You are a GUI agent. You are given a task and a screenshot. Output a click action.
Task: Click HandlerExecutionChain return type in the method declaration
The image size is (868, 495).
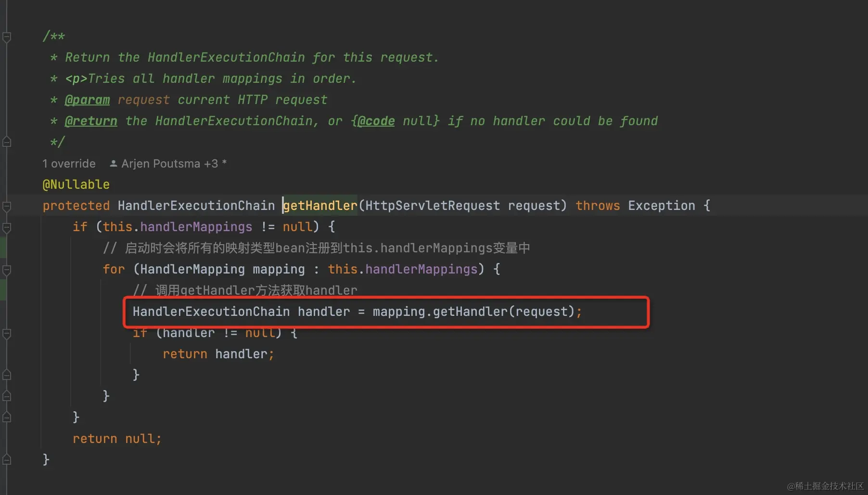[x=196, y=206]
